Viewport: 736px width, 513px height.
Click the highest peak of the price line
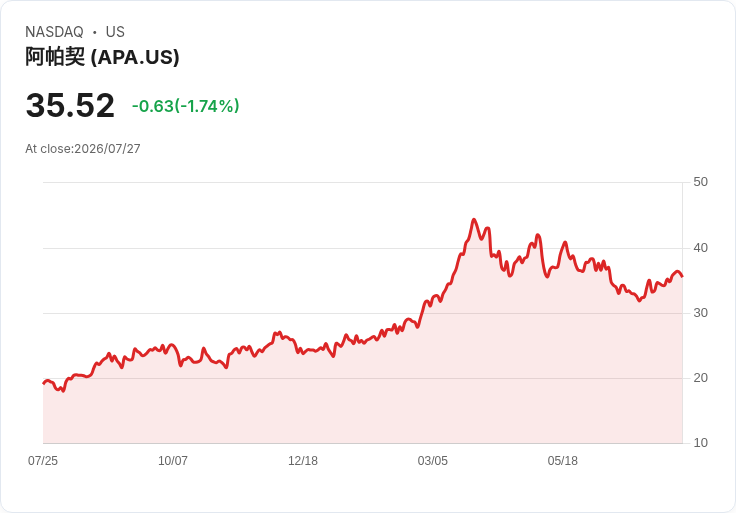tap(474, 220)
